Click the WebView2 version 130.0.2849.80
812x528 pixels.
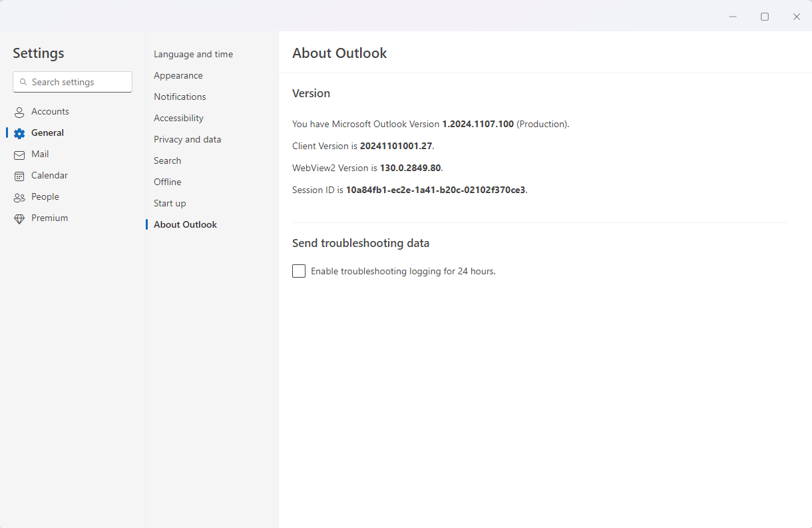click(410, 168)
